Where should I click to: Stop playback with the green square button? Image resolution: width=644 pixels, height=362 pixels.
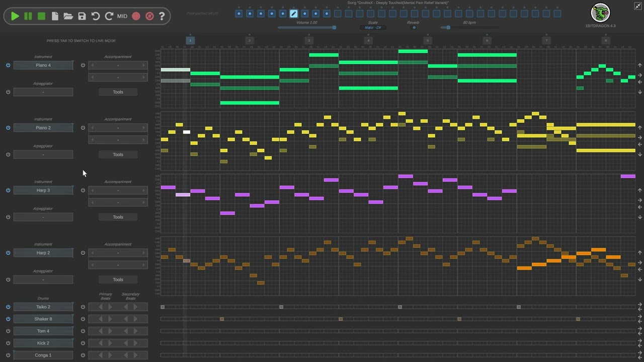[41, 16]
